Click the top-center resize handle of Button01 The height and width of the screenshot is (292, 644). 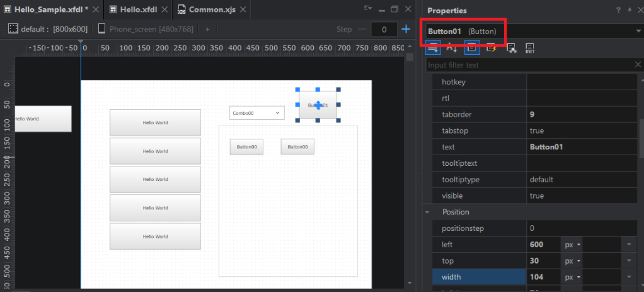(x=318, y=90)
